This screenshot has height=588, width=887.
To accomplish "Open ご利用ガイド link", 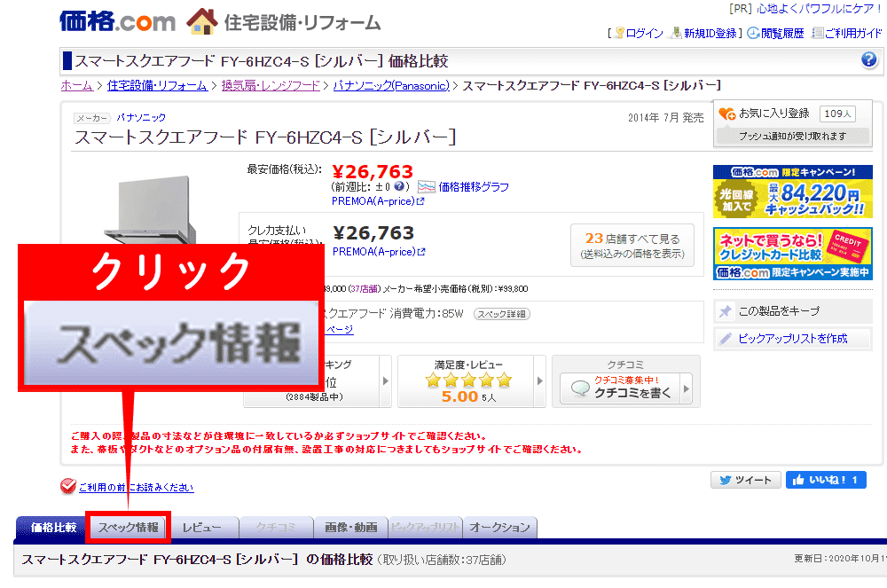I will click(853, 34).
